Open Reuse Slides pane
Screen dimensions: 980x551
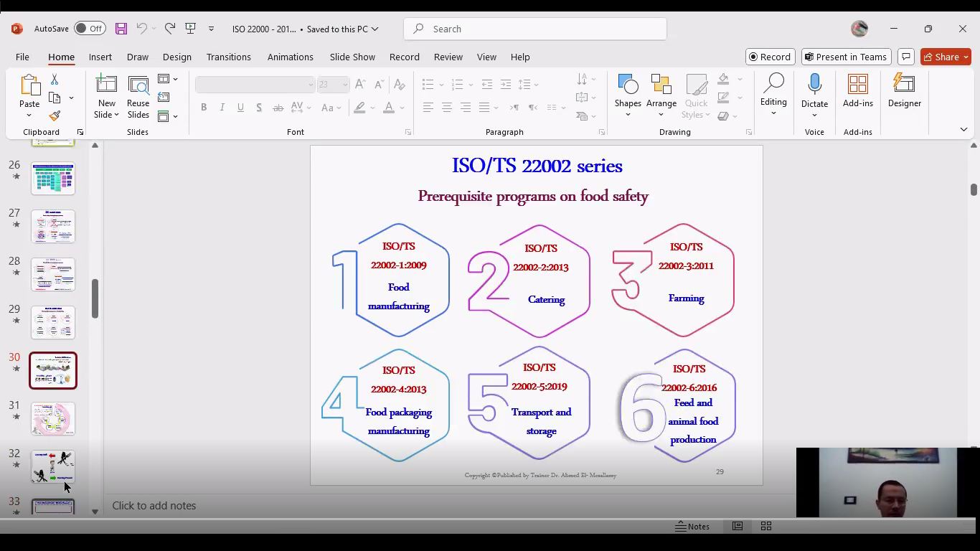(138, 97)
